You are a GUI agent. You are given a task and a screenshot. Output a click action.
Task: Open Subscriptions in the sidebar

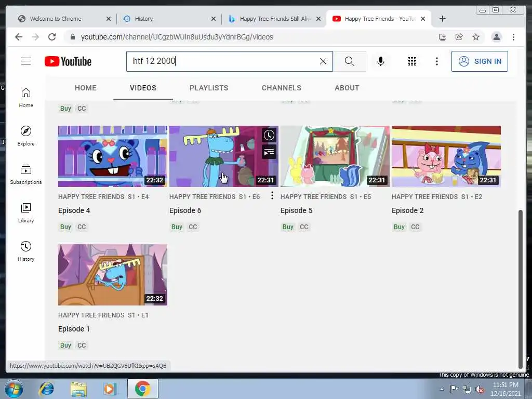tap(26, 175)
